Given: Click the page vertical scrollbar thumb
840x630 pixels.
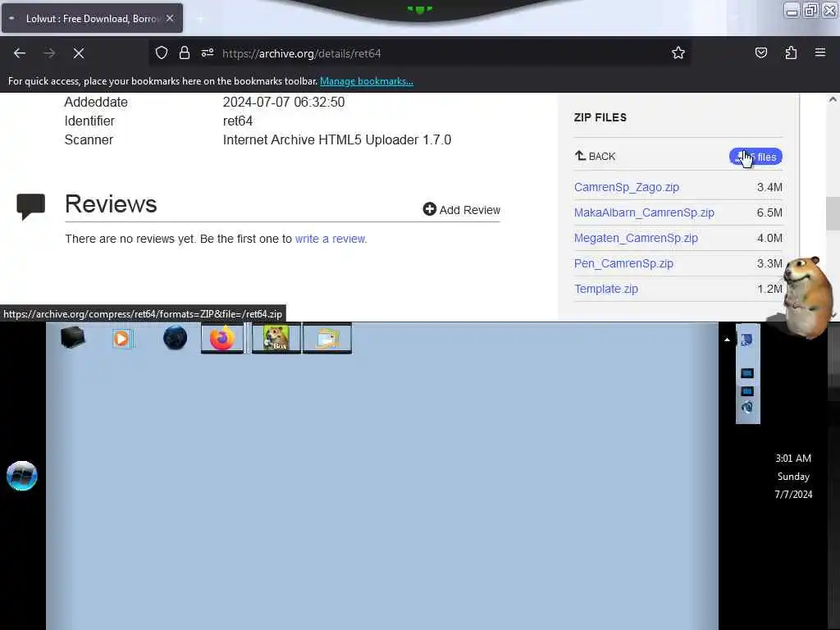Looking at the screenshot, I should [832, 214].
